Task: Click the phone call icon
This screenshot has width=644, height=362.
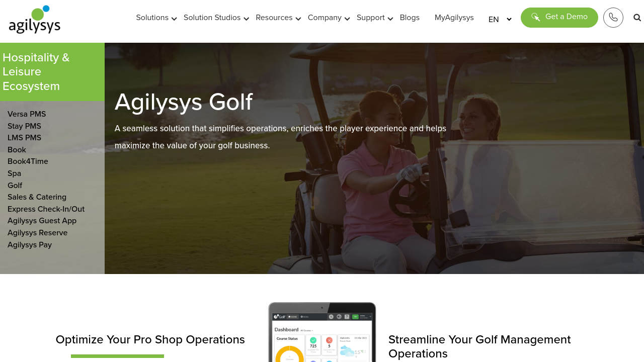Action: point(613,18)
